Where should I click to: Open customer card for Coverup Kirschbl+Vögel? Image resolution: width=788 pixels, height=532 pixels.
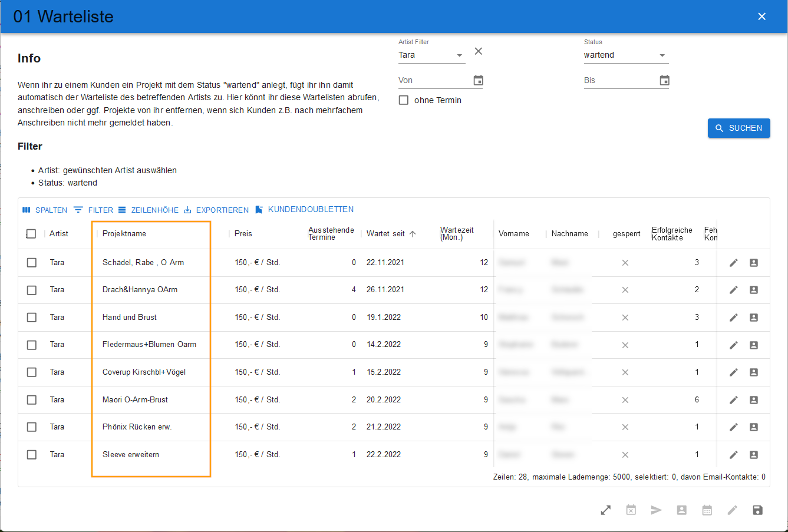754,372
